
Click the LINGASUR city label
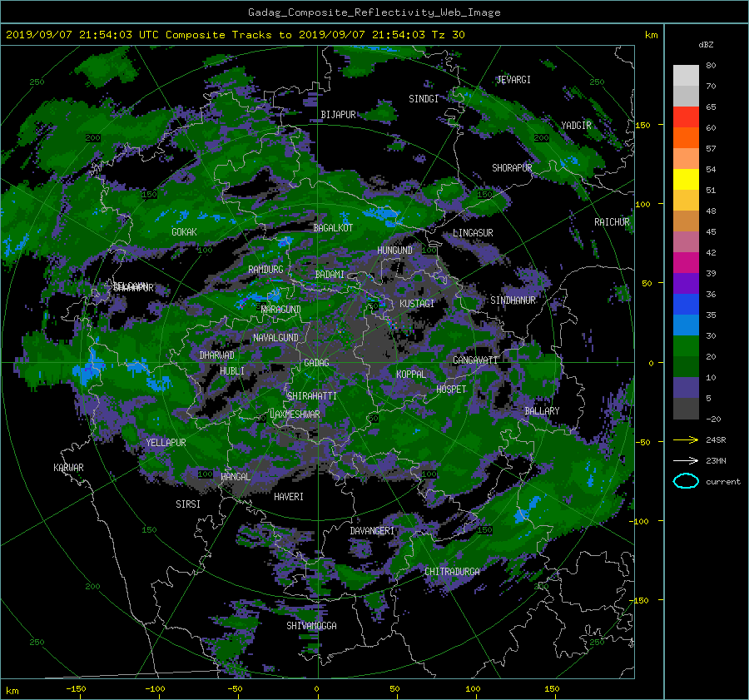pyautogui.click(x=473, y=233)
